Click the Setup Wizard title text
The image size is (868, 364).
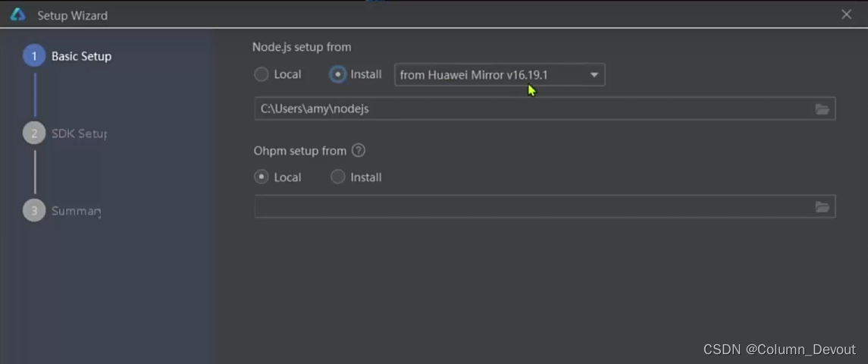click(73, 16)
